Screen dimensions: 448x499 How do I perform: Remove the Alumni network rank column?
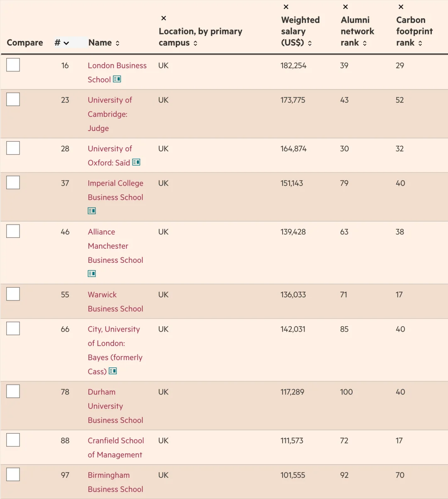pyautogui.click(x=345, y=7)
